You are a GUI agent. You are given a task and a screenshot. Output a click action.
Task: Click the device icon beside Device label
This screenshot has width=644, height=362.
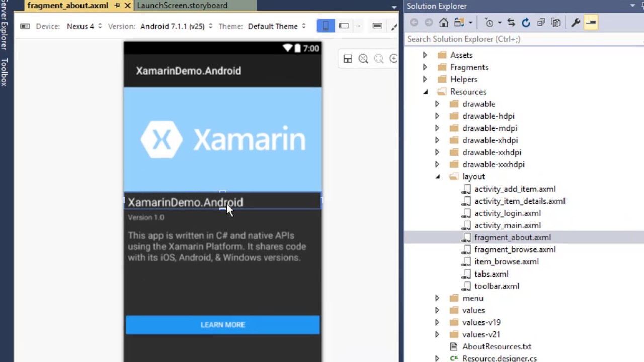tap(25, 26)
